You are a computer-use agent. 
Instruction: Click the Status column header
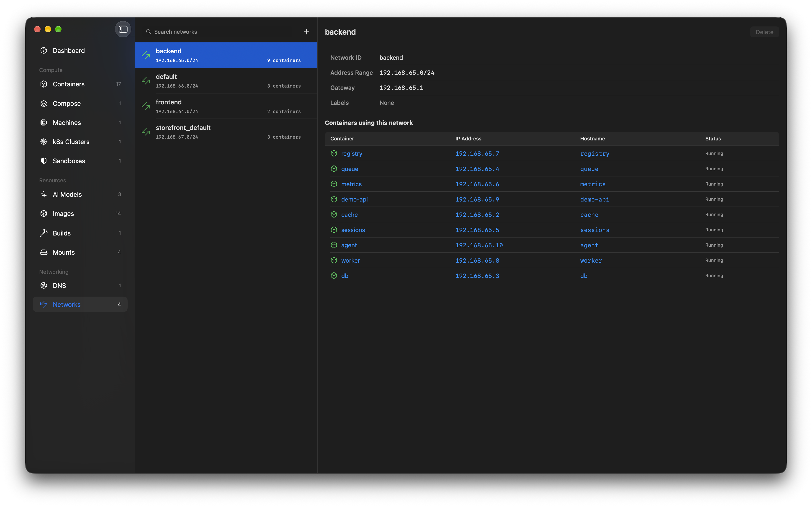pyautogui.click(x=713, y=139)
